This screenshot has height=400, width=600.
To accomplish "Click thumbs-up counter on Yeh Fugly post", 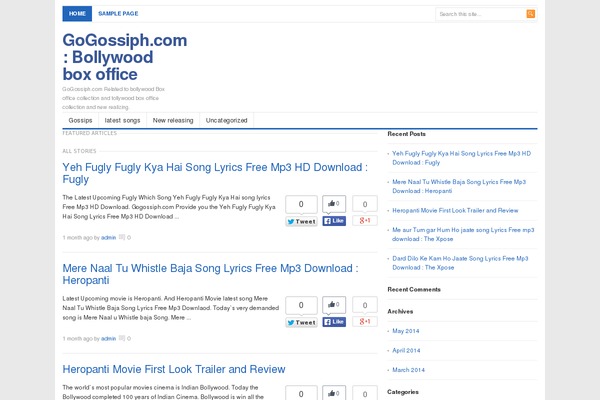I will point(334,204).
